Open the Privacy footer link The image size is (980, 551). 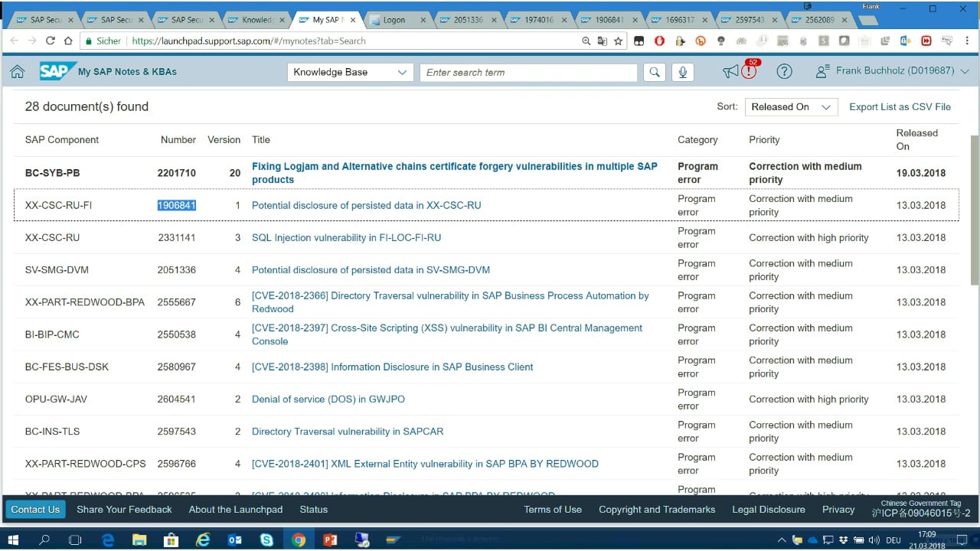838,510
